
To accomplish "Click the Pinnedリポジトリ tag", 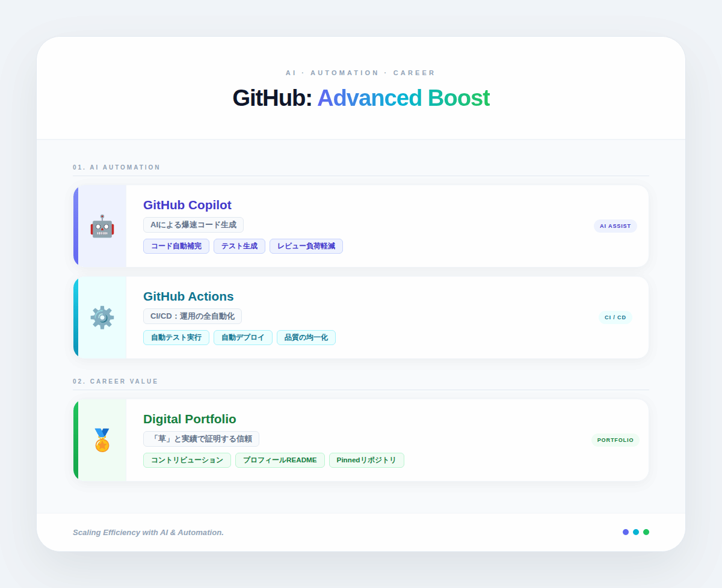I will 366,460.
